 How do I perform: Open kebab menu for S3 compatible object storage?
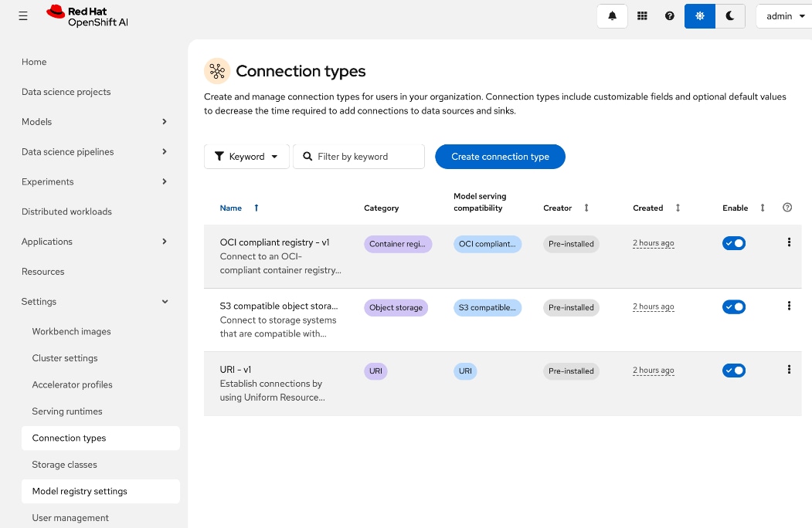tap(789, 306)
